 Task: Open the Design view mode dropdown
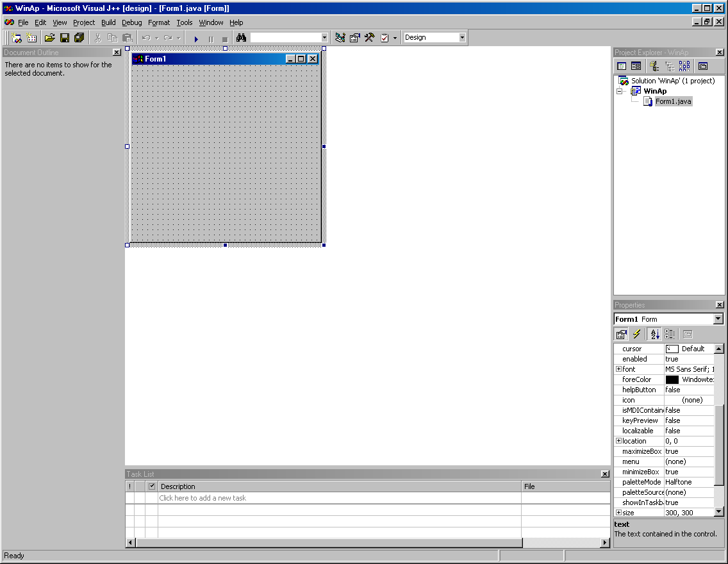point(434,38)
